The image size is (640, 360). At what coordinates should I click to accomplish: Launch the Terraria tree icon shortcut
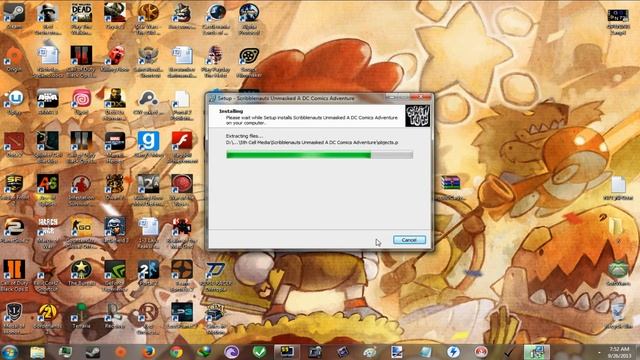(x=81, y=315)
